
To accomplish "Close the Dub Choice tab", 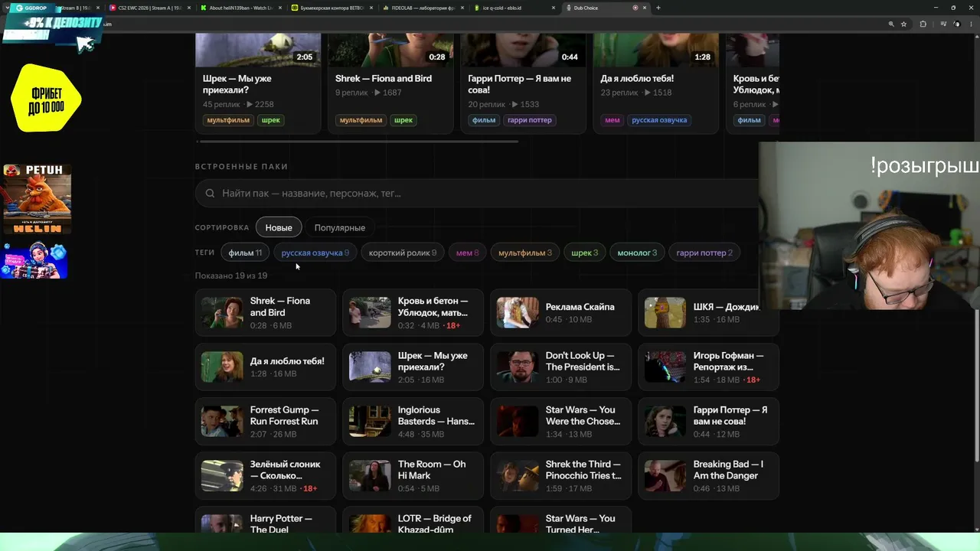I will [645, 8].
